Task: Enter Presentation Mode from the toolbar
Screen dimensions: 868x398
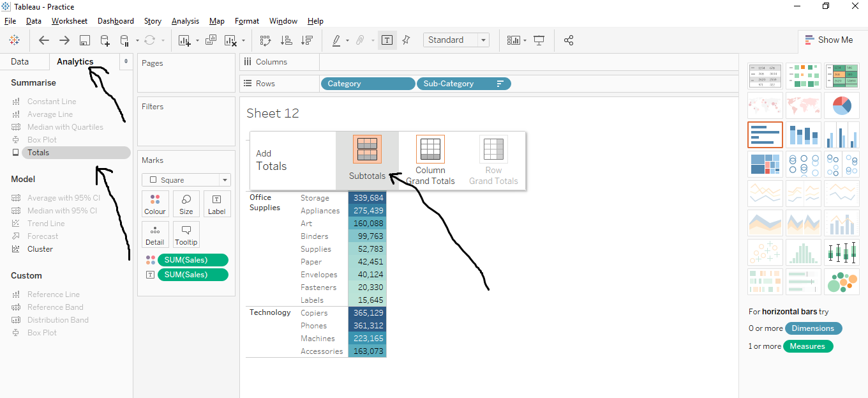Action: 539,40
